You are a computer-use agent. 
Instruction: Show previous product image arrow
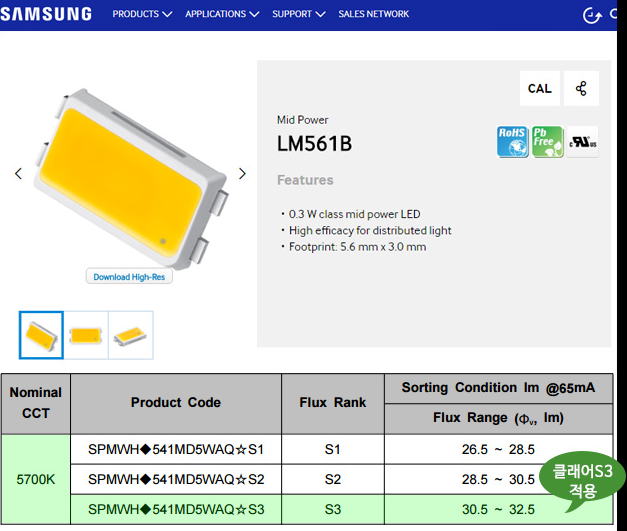18,174
